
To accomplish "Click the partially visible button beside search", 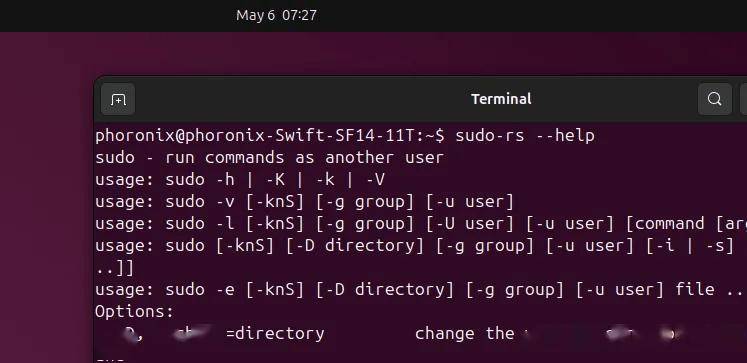I will pyautogui.click(x=744, y=99).
